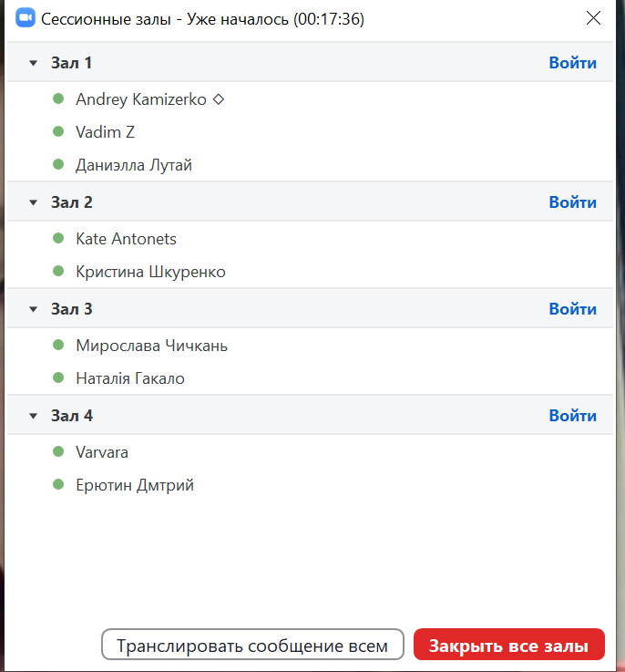Close the Сессионные залы window
The width and height of the screenshot is (625, 672).
(x=593, y=18)
